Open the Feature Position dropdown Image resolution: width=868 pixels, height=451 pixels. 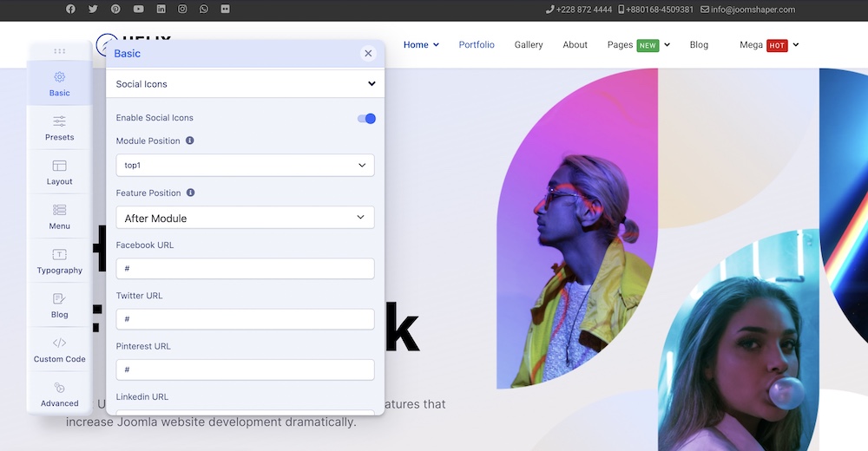(245, 218)
